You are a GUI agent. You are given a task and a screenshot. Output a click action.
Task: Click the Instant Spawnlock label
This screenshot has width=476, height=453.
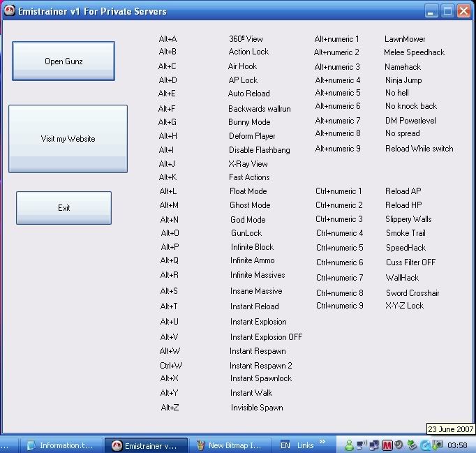(x=261, y=378)
